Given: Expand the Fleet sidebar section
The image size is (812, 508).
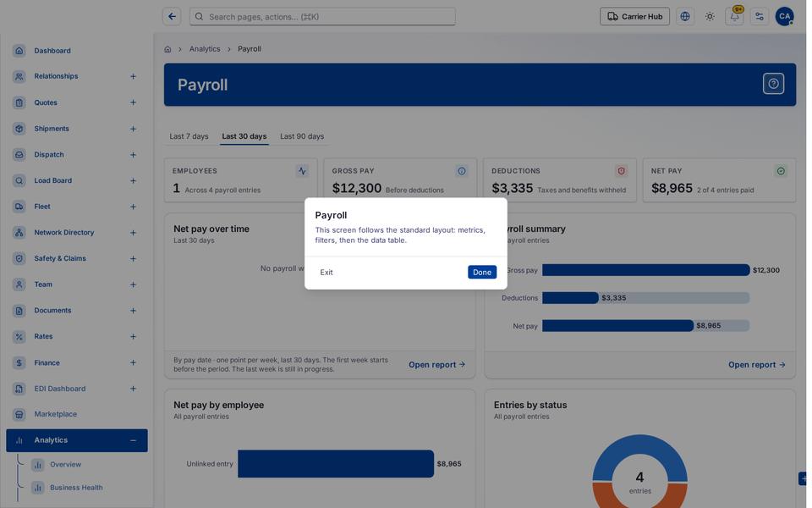Looking at the screenshot, I should click(133, 207).
